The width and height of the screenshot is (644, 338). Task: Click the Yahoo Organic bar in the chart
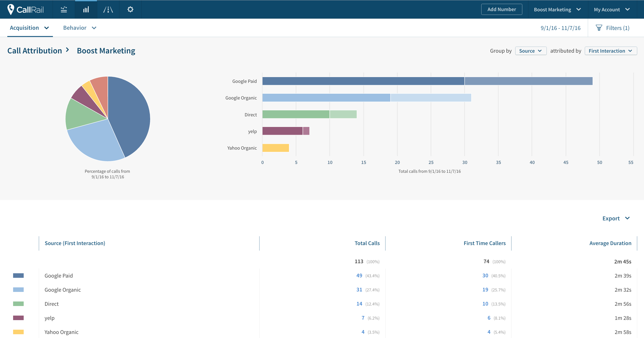275,148
